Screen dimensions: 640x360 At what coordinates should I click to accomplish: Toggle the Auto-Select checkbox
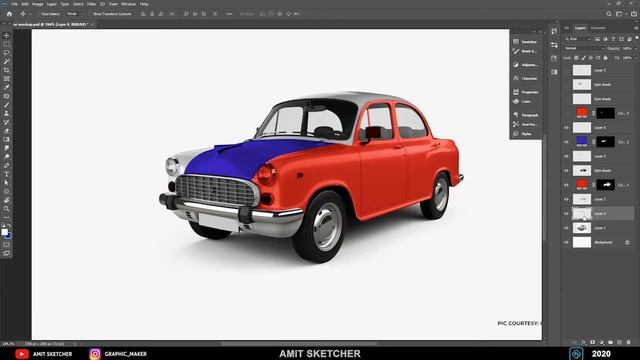point(39,14)
